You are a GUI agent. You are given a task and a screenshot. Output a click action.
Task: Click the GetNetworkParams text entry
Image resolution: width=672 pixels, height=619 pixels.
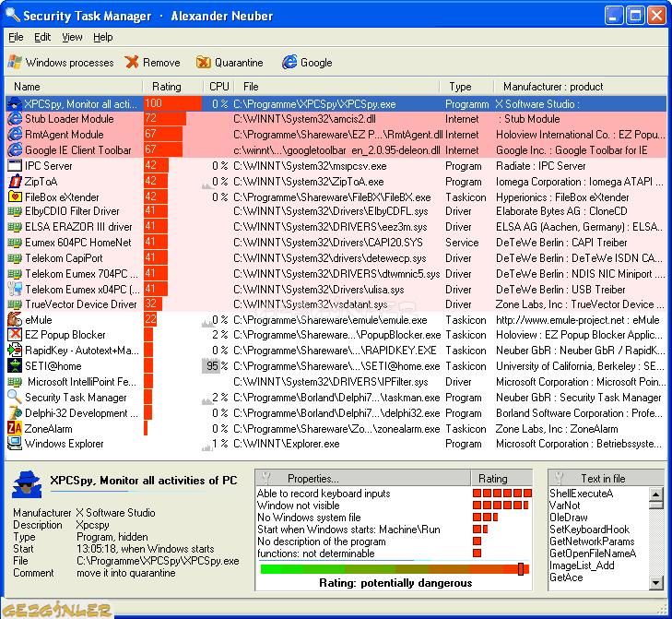pyautogui.click(x=592, y=542)
